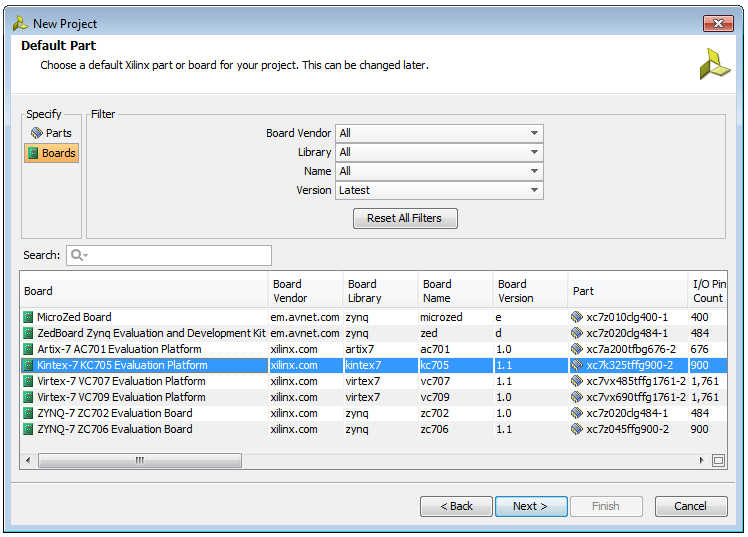Click the chip icon beside xc7z045ffg900-2
This screenshot has width=748, height=537.
577,429
